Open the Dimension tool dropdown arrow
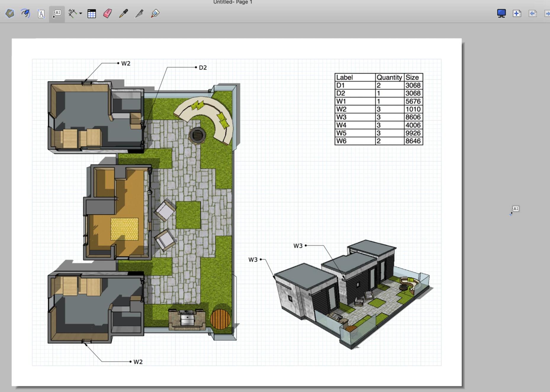 pyautogui.click(x=81, y=14)
